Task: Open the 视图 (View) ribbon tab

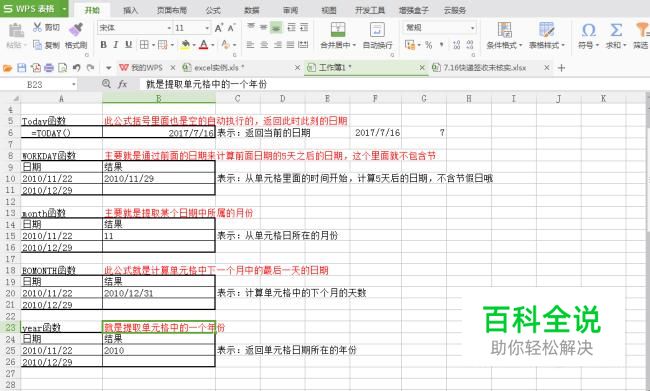Action: 329,10
